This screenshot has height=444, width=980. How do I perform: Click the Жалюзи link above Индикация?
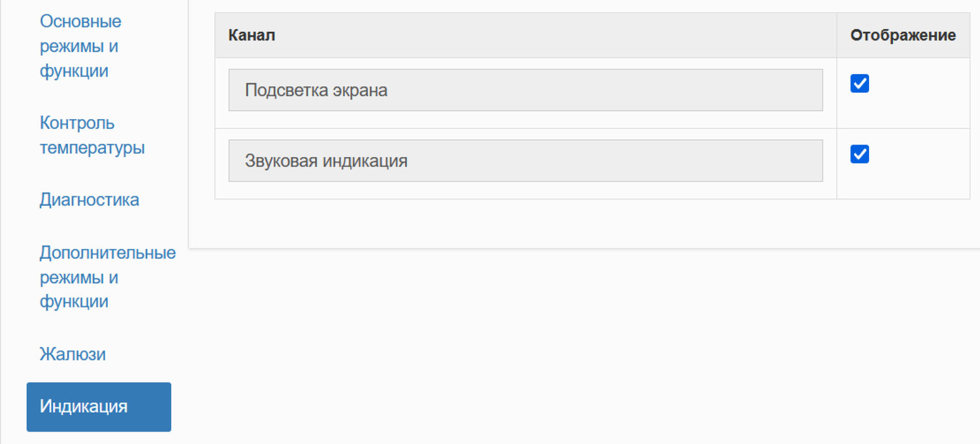click(73, 354)
